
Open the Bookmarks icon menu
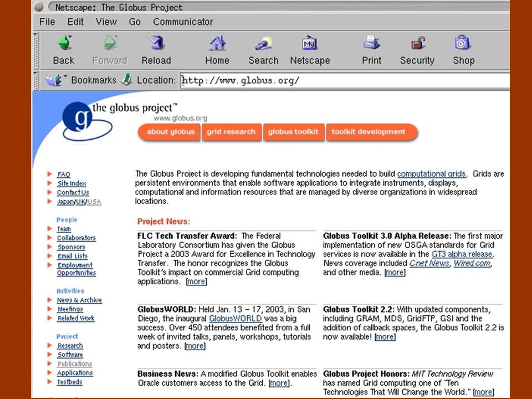(x=54, y=80)
